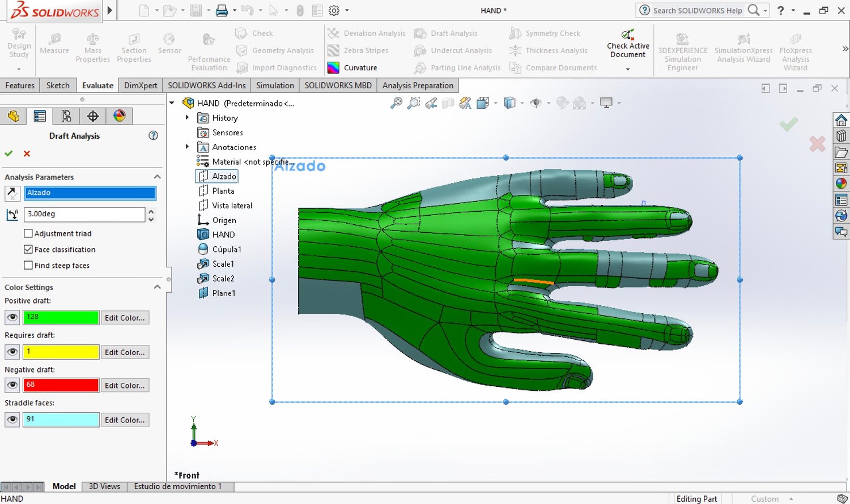Collapse the HAND root tree node

pyautogui.click(x=172, y=103)
